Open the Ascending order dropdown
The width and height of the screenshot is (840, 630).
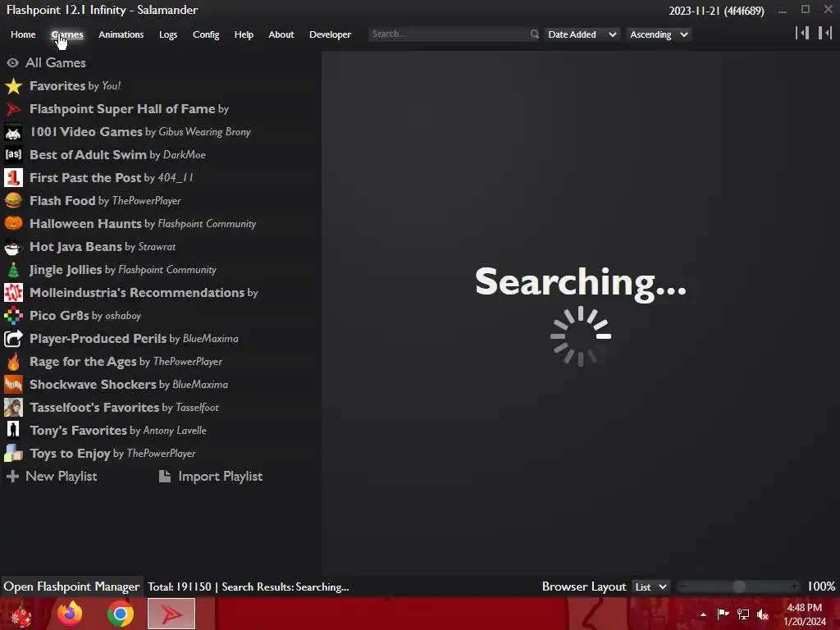tap(659, 34)
